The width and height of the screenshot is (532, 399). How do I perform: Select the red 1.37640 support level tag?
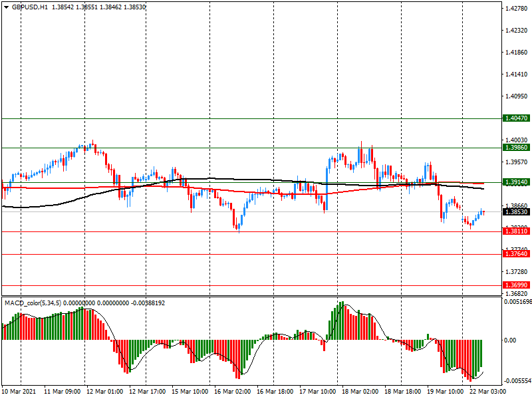pyautogui.click(x=516, y=254)
